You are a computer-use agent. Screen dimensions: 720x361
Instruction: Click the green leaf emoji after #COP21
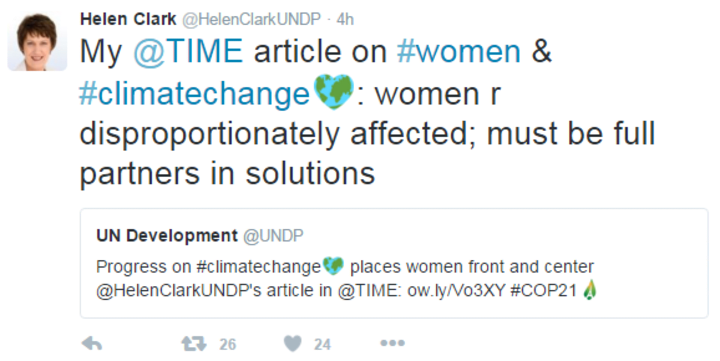590,290
